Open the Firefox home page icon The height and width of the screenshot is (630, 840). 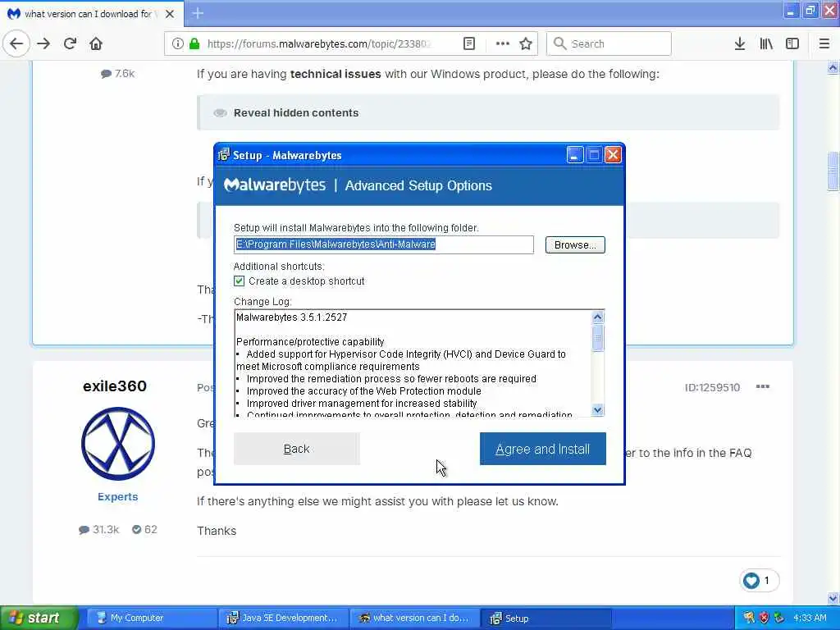(96, 43)
